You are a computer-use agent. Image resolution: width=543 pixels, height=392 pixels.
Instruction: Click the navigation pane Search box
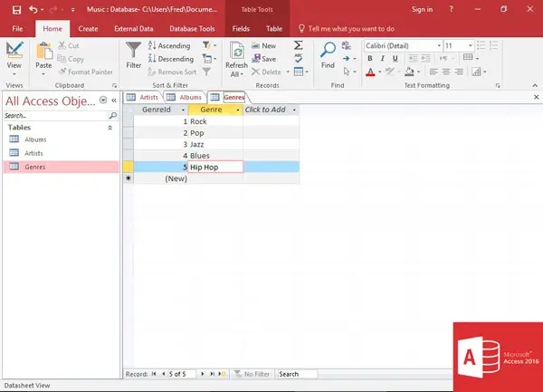point(56,115)
